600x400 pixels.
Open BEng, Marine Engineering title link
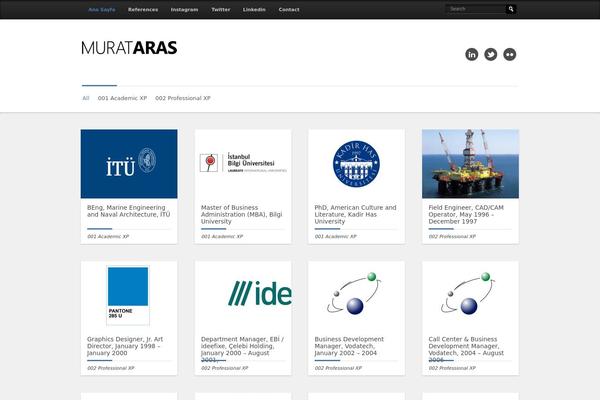point(129,211)
